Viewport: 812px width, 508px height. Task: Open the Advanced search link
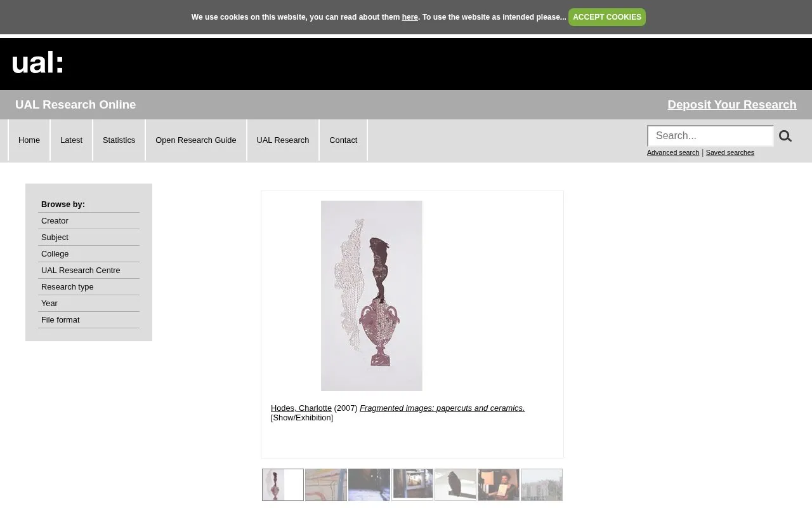click(x=673, y=152)
